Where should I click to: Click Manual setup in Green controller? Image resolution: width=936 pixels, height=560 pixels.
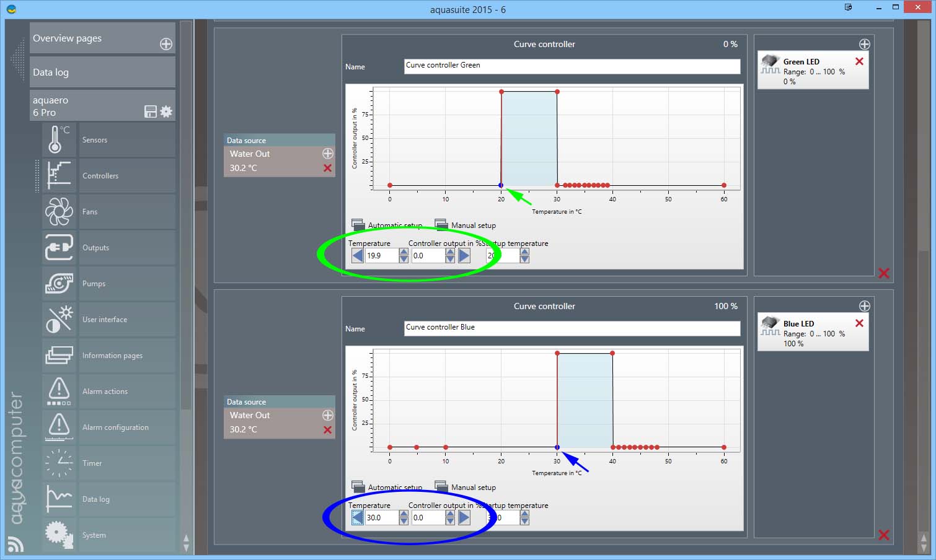(466, 225)
